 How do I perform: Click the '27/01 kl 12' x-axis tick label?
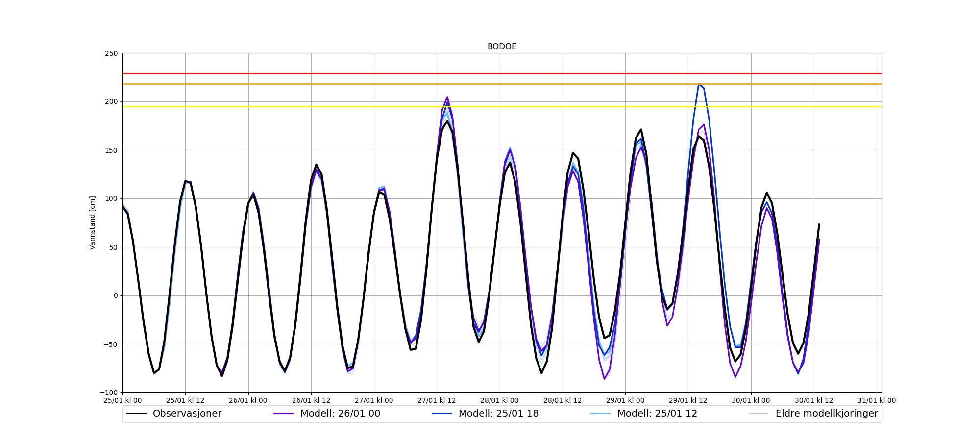[x=437, y=400]
